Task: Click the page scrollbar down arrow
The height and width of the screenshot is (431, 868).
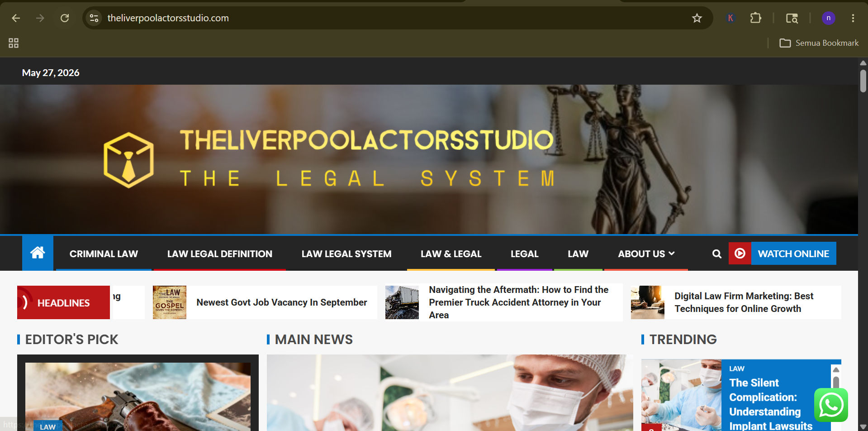Action: 863,426
